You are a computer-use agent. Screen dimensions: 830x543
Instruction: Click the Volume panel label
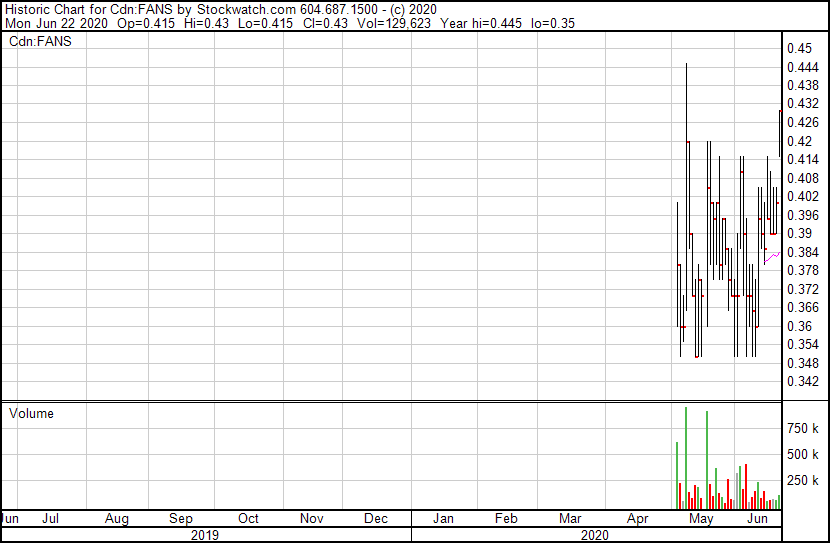click(31, 413)
